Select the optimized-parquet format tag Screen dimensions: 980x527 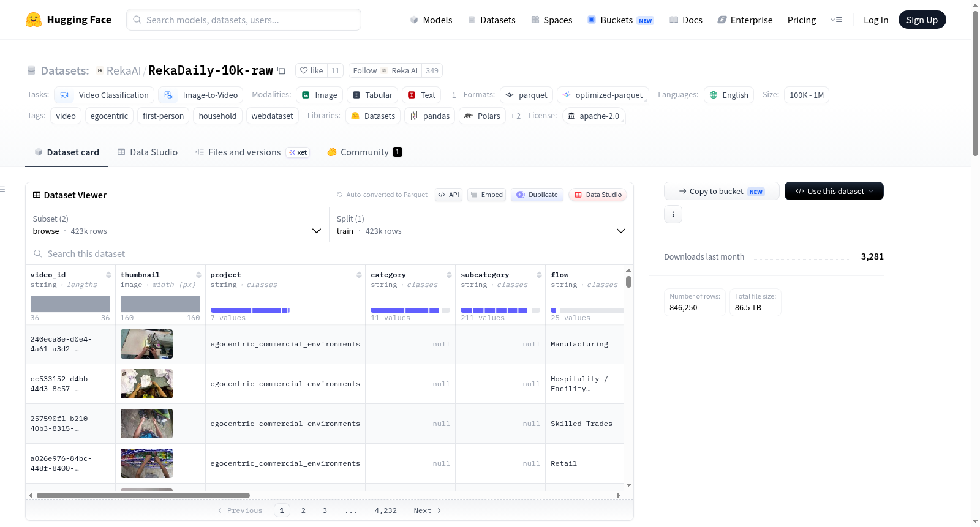tap(603, 95)
